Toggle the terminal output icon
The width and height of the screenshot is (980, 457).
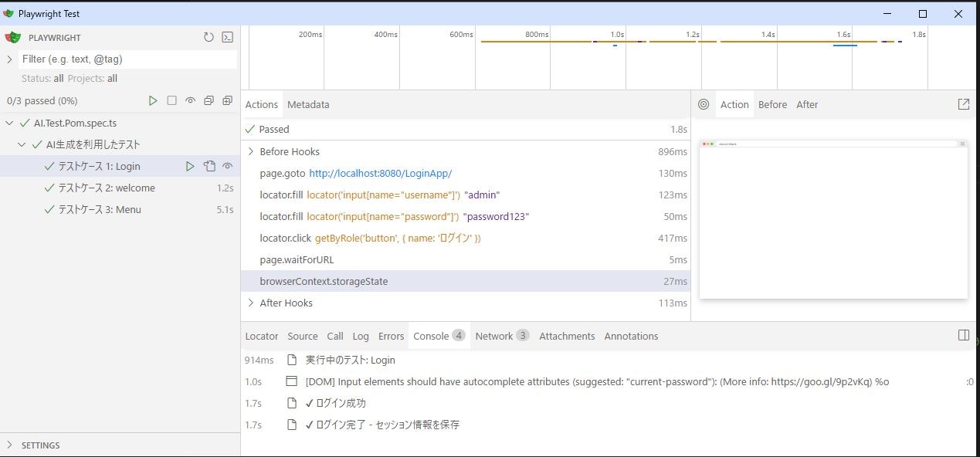(227, 37)
